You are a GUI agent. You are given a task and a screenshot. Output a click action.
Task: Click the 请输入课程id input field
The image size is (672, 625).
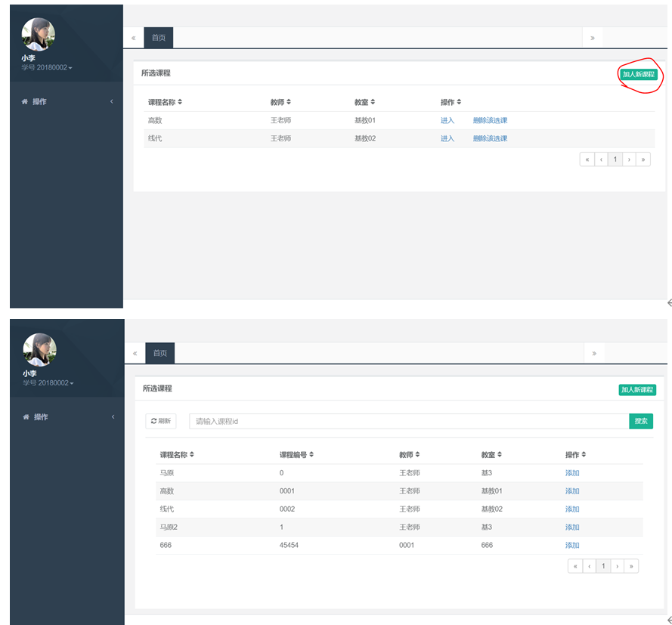click(x=409, y=421)
